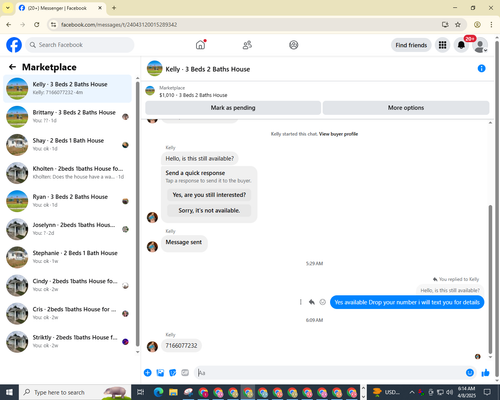Click the phone number message 7166077232

(x=181, y=346)
